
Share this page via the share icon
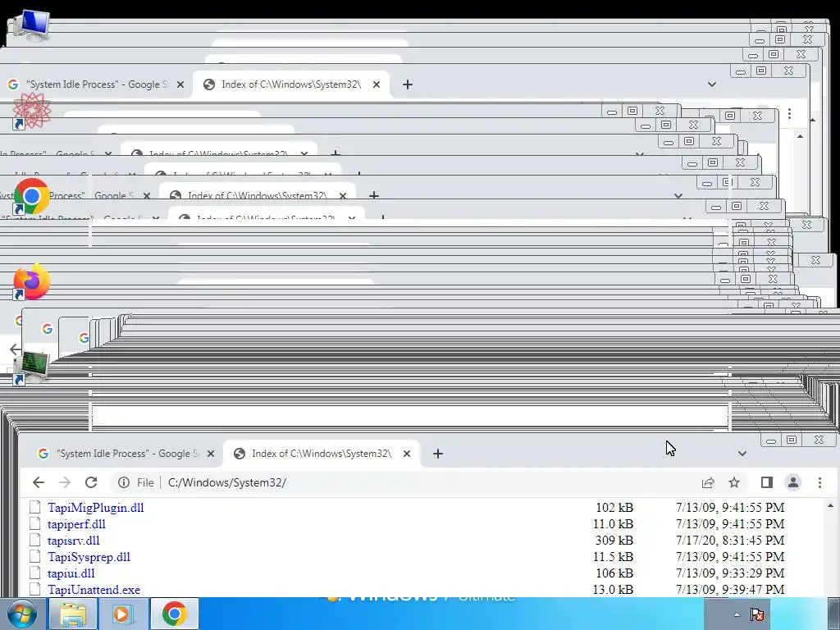click(708, 482)
